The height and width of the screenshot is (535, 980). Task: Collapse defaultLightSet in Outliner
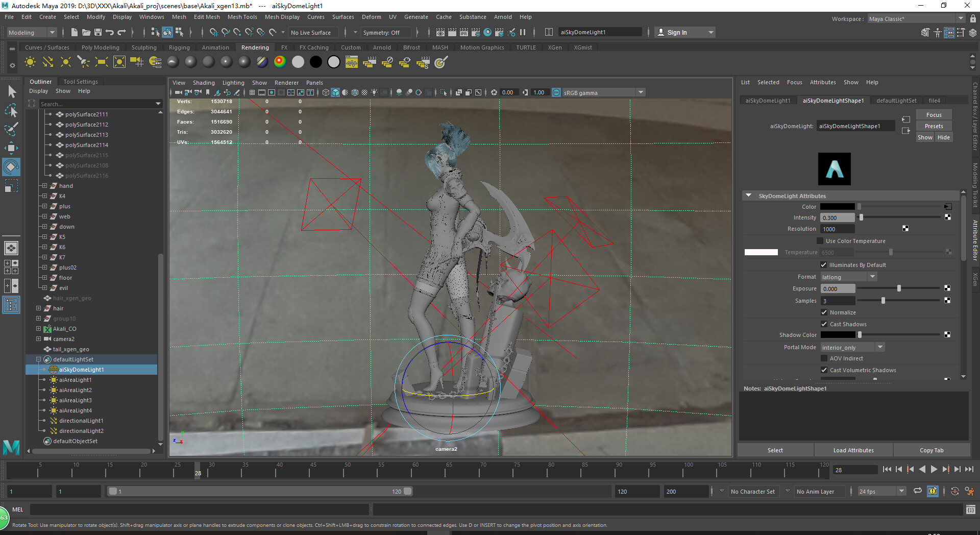(x=38, y=359)
